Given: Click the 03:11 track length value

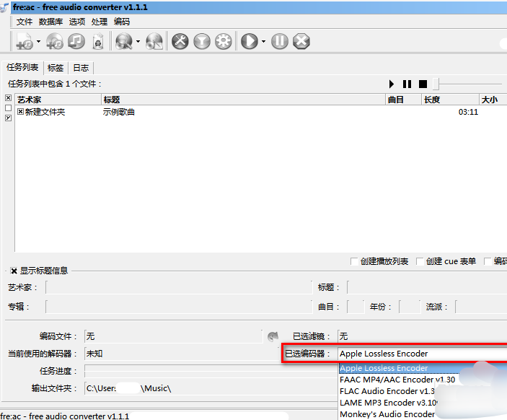Looking at the screenshot, I should click(468, 112).
